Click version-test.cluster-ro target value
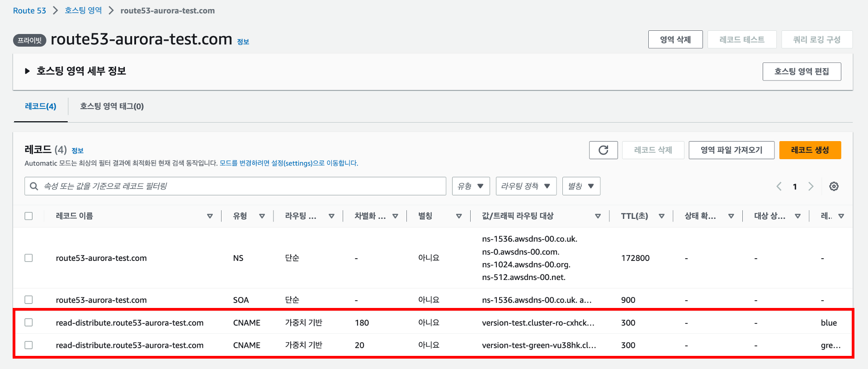The height and width of the screenshot is (369, 868). tap(538, 322)
